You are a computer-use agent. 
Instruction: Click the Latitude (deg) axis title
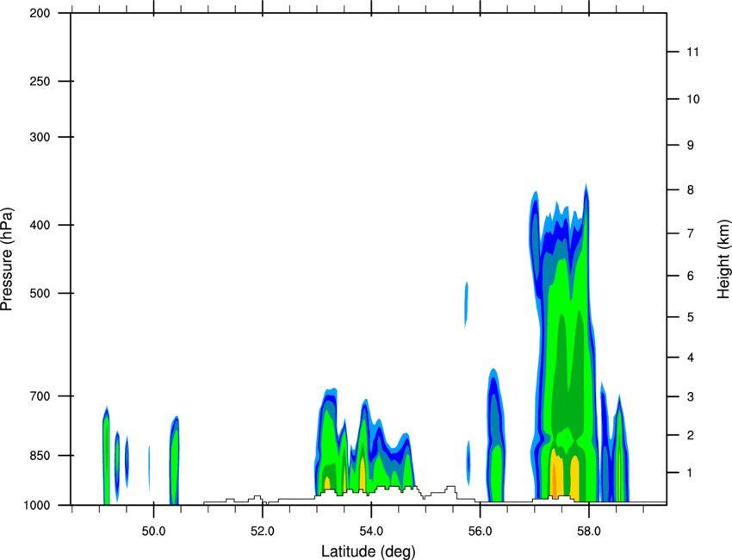tap(369, 551)
